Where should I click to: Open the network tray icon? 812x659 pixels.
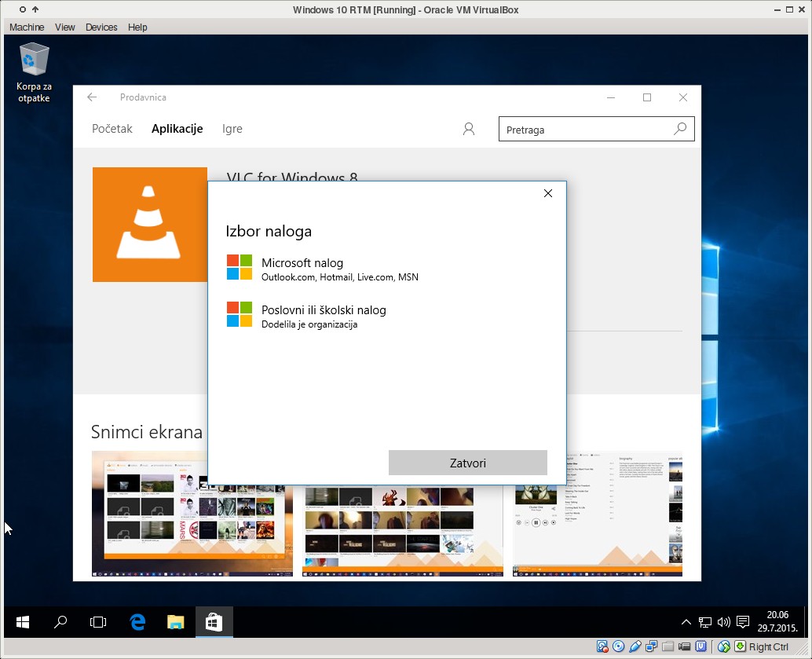pos(704,622)
